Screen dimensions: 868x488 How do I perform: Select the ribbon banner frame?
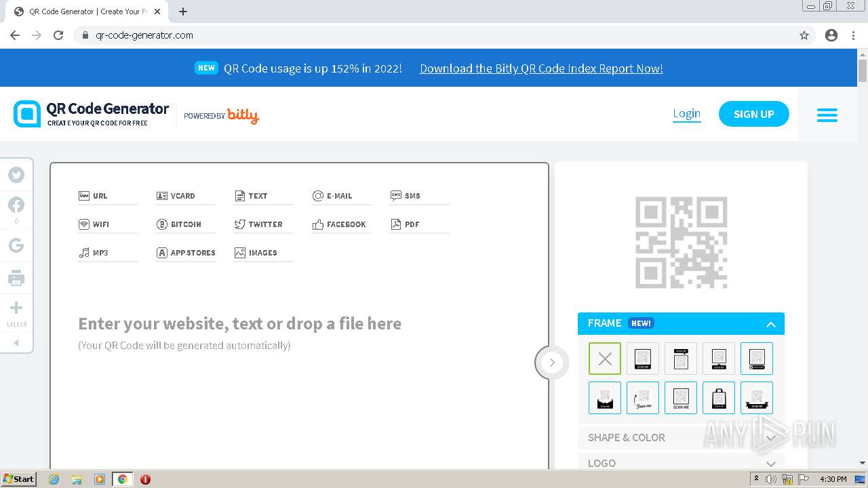tap(757, 398)
